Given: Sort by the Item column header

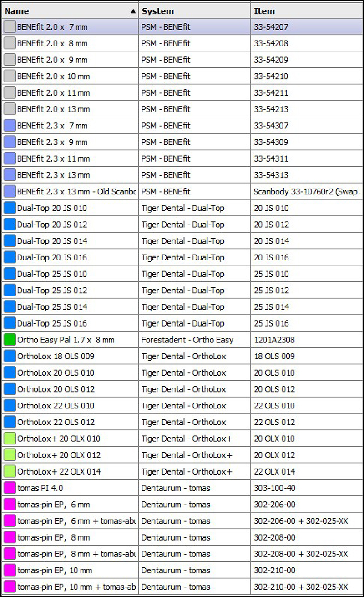Looking at the screenshot, I should (307, 11).
